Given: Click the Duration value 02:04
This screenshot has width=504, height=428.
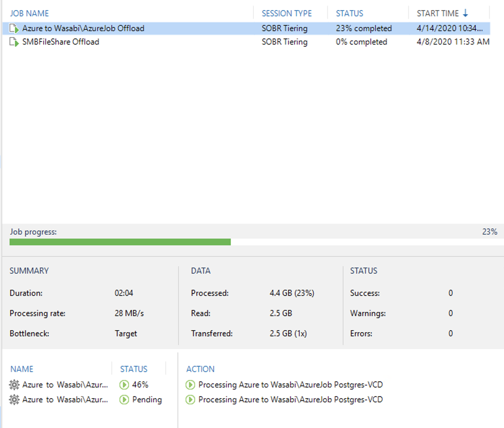Looking at the screenshot, I should [124, 293].
